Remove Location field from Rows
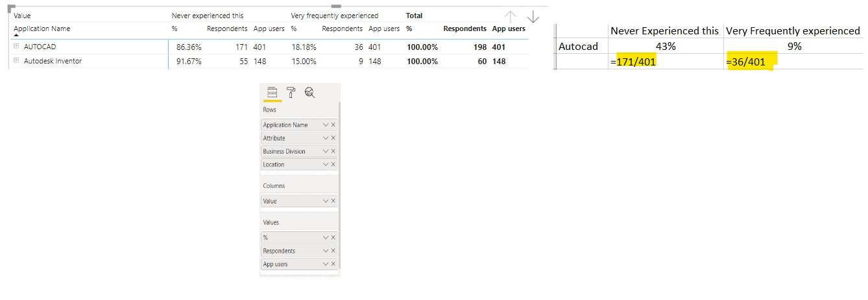Screen dimensions: 868x300 (x=333, y=165)
